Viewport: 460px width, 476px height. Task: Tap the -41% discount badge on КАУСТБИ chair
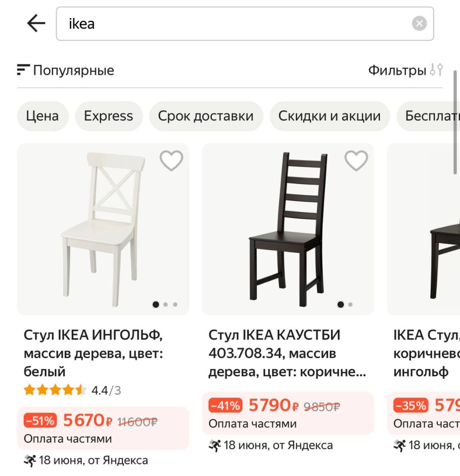[x=225, y=404]
